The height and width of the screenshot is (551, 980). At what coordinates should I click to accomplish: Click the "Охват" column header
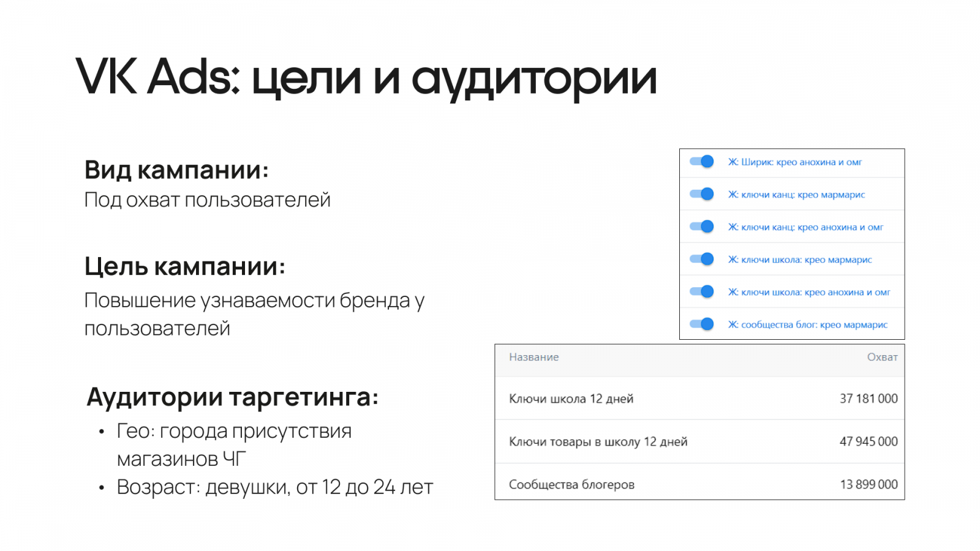882,357
